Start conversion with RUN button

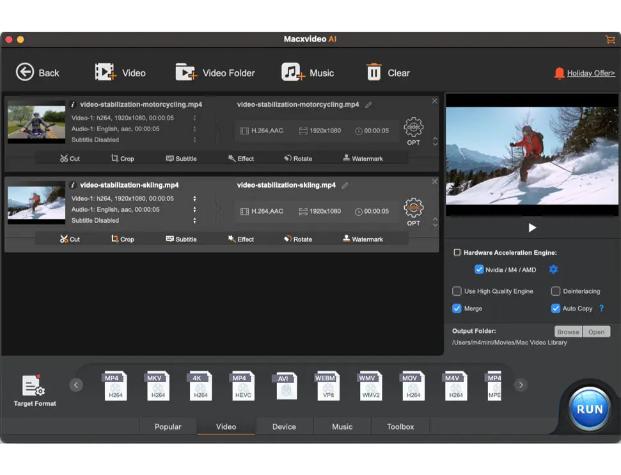pos(589,409)
